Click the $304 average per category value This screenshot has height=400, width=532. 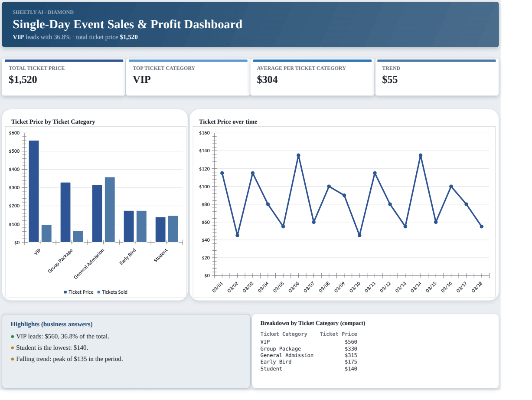tap(267, 79)
